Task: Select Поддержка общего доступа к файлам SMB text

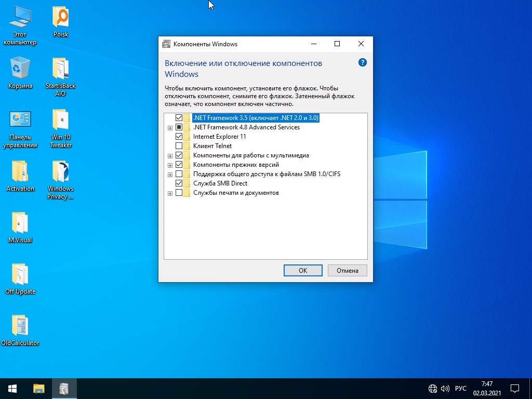Action: (x=267, y=174)
